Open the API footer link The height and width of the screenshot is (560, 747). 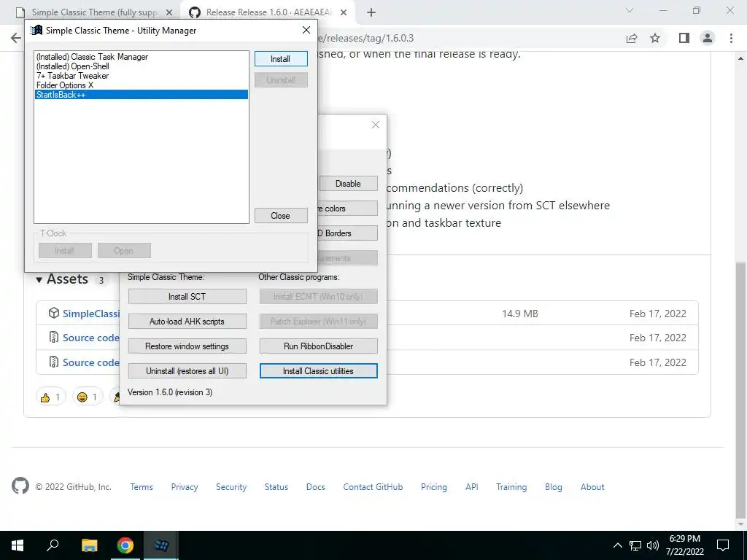472,487
